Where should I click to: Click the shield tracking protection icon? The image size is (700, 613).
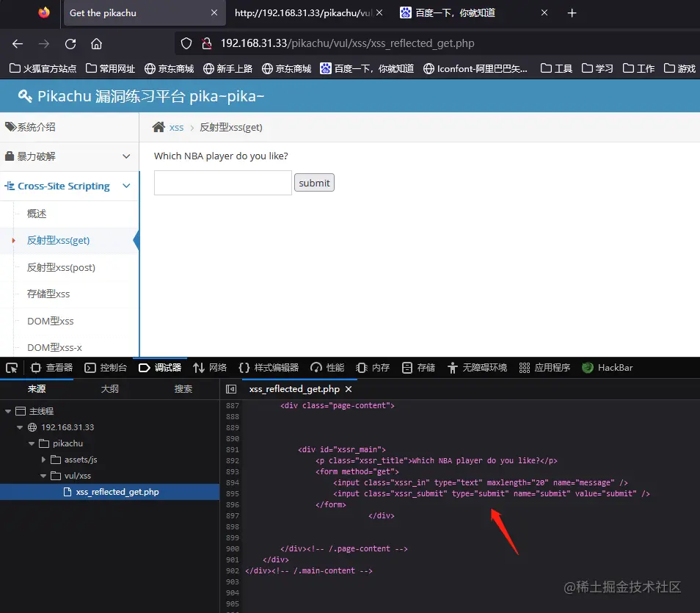(x=186, y=43)
